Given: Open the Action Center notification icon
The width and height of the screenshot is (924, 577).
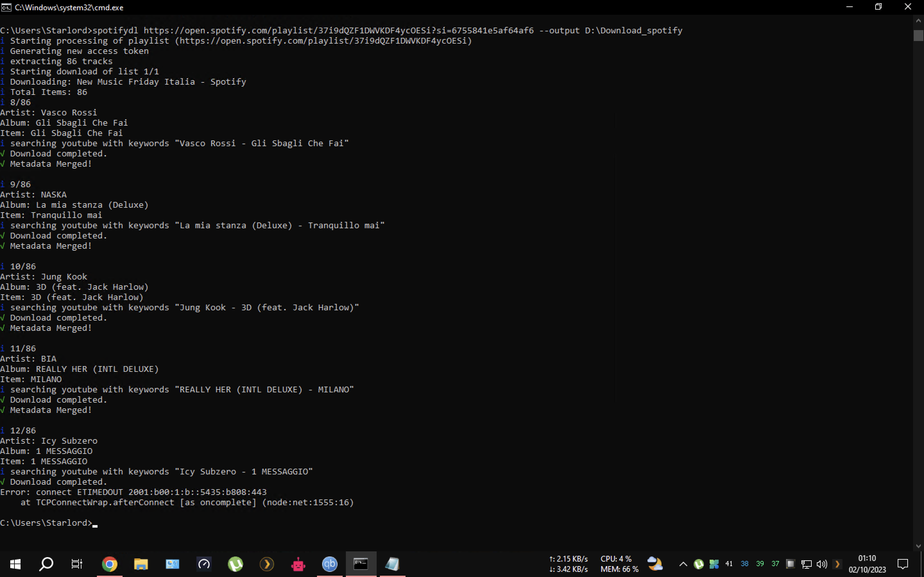Looking at the screenshot, I should pos(903,564).
